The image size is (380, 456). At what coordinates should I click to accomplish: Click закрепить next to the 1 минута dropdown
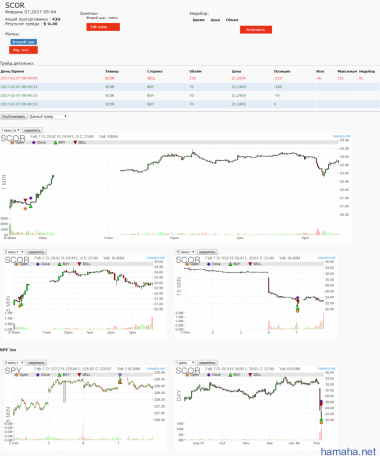33,130
